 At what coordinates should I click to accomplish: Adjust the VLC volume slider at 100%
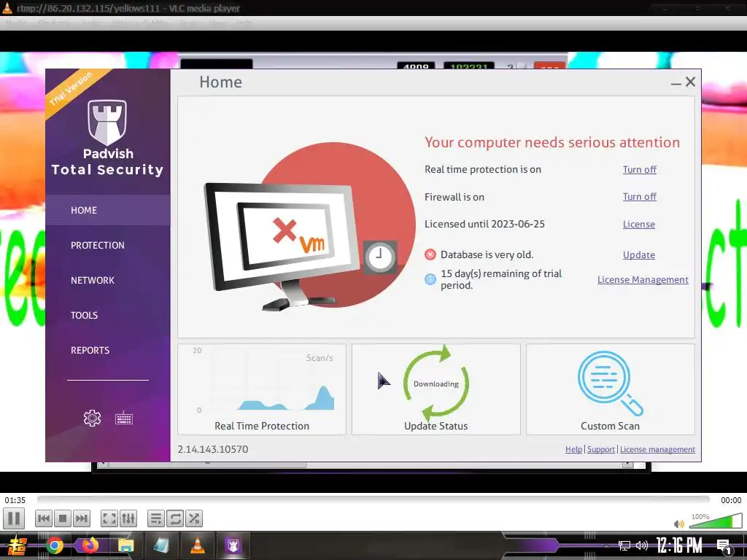click(716, 521)
